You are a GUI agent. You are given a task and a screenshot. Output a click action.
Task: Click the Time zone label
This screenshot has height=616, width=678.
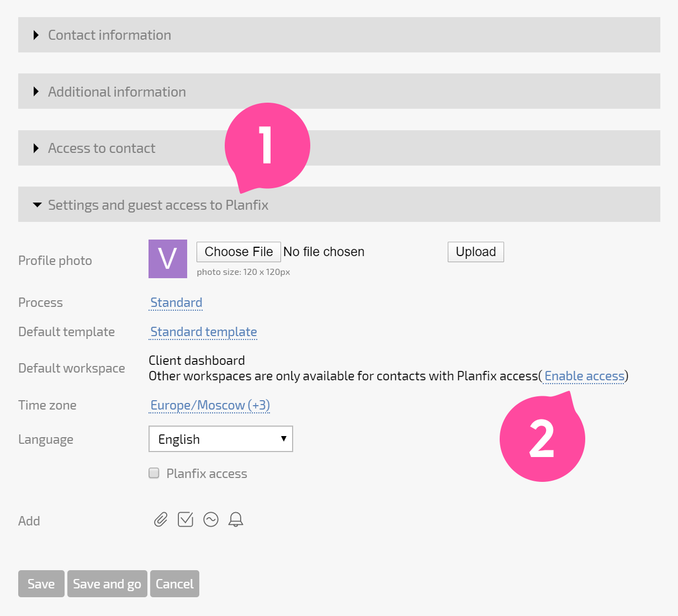point(47,405)
